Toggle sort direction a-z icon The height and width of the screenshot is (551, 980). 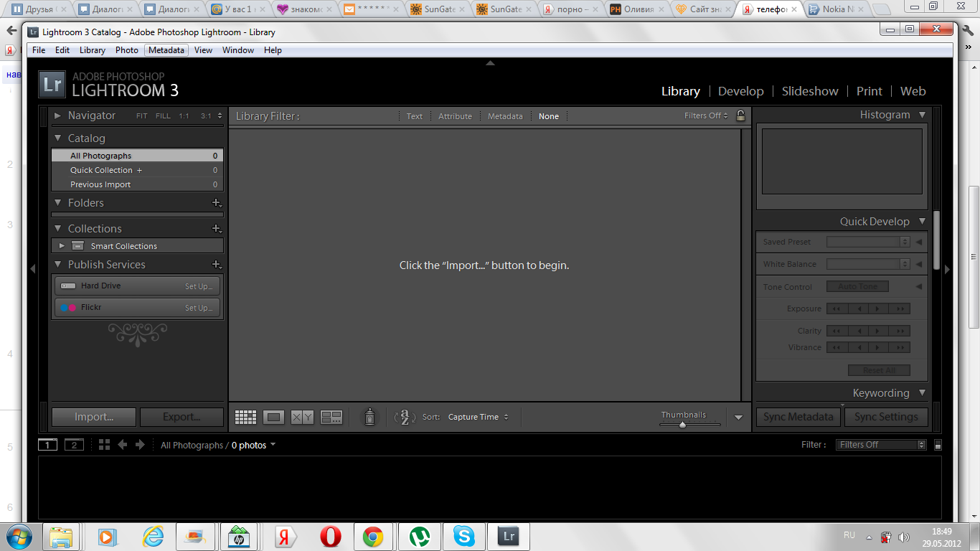pos(405,417)
